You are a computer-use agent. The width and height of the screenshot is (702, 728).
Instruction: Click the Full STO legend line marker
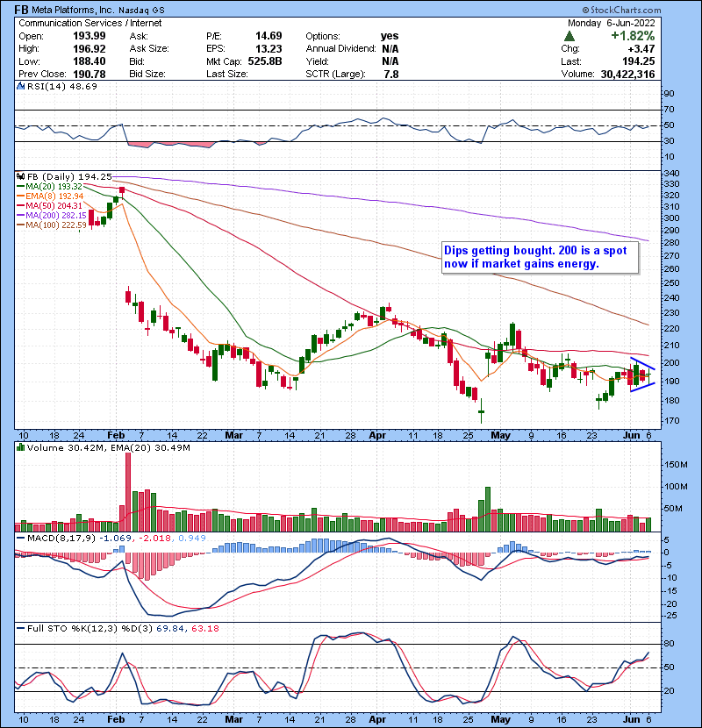[x=21, y=629]
